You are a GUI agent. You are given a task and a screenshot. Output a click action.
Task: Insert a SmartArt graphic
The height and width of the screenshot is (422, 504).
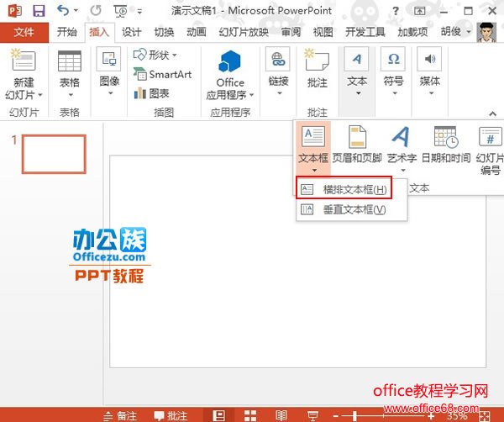163,75
